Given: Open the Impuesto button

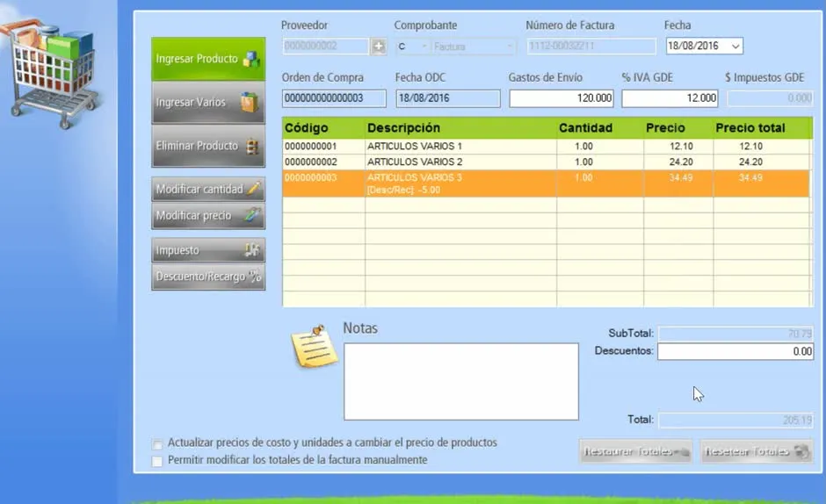Looking at the screenshot, I should [x=208, y=250].
